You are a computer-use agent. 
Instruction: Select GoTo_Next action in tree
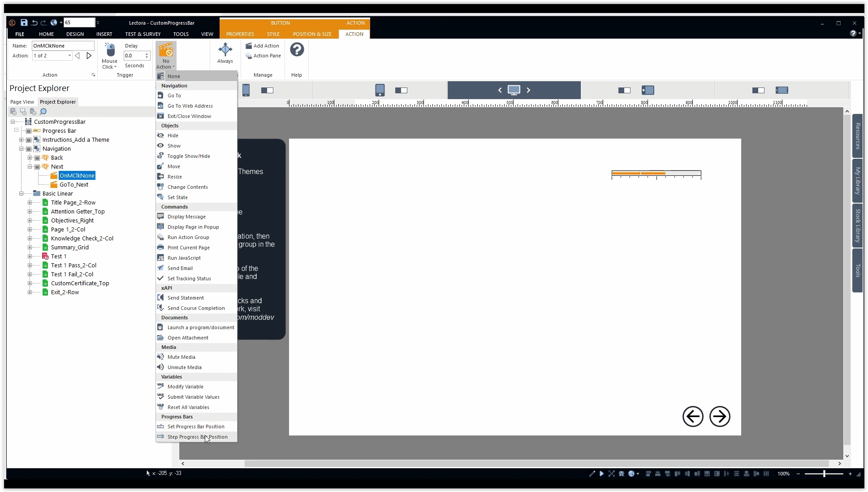pyautogui.click(x=74, y=185)
